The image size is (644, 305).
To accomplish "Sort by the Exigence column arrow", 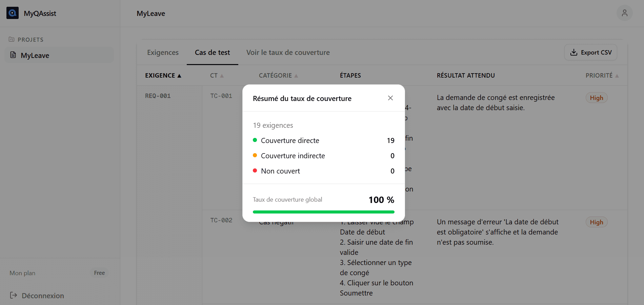I will (179, 76).
